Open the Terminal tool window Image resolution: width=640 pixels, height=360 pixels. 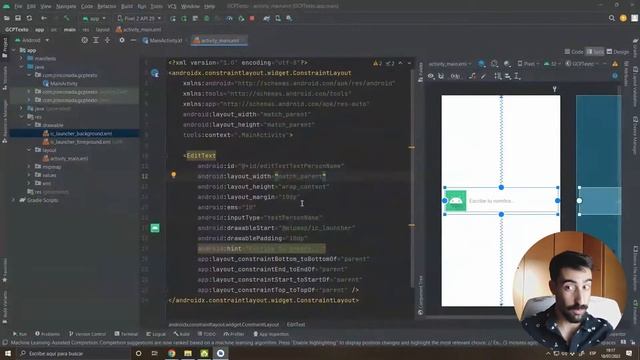(x=127, y=334)
